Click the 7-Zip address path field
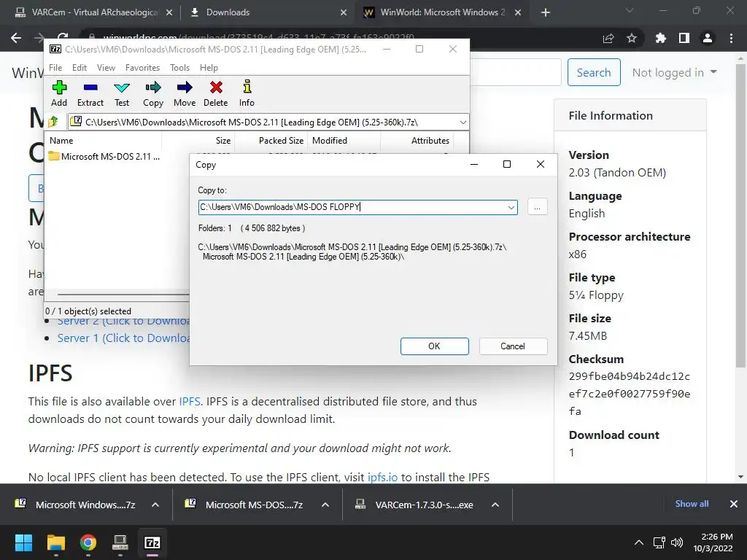Screen dimensions: 747x560 coord(268,122)
